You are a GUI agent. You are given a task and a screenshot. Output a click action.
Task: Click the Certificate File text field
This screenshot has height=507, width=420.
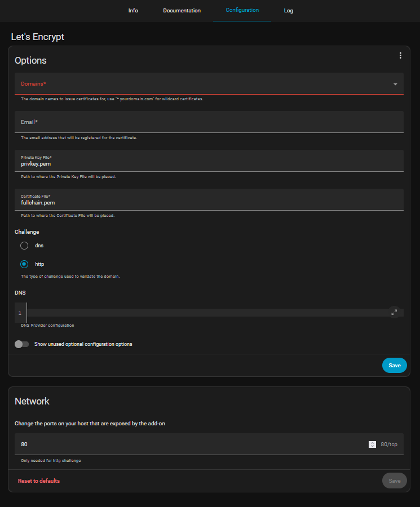(x=209, y=202)
